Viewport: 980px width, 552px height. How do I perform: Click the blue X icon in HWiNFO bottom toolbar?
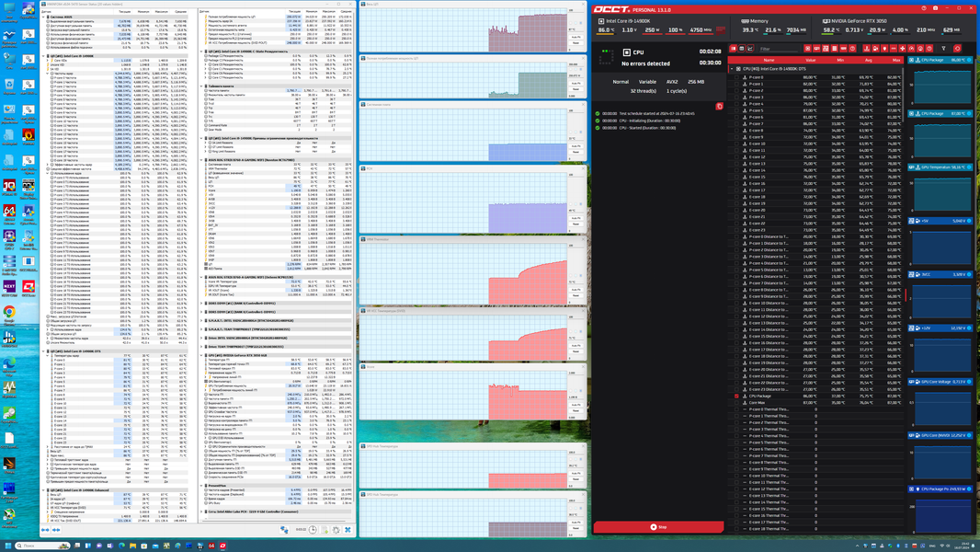coord(348,530)
